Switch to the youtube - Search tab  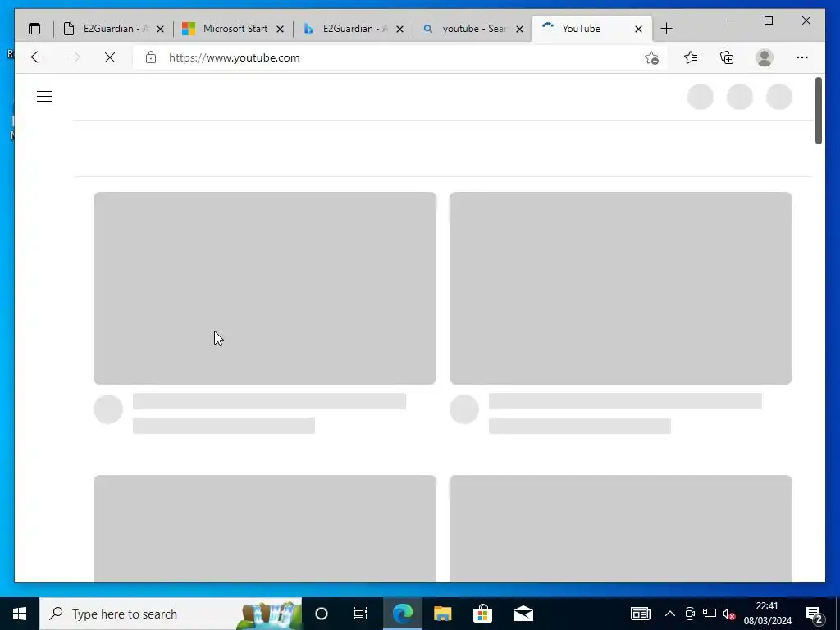point(473,29)
